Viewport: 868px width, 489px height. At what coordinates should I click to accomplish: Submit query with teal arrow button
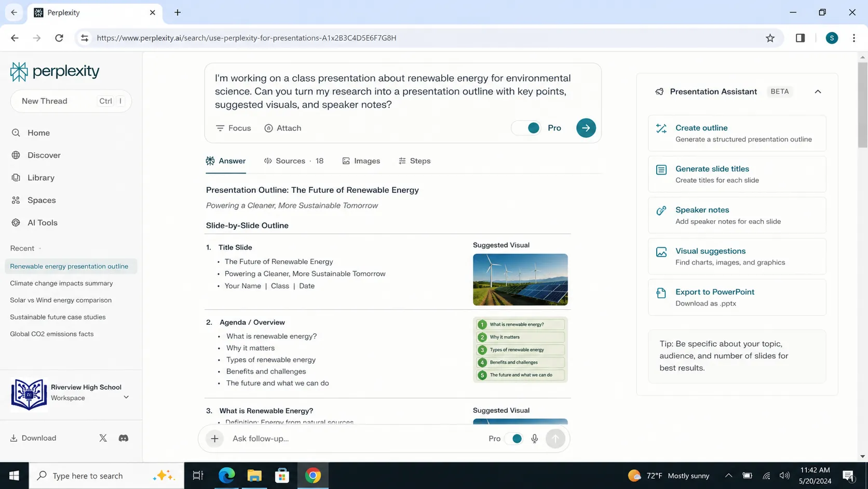tap(586, 128)
